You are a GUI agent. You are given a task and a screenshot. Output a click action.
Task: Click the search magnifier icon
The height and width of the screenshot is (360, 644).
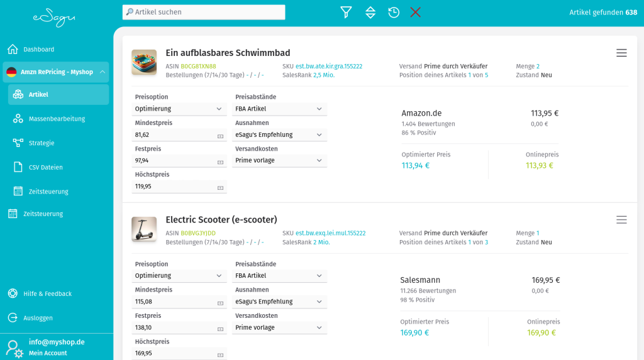[x=130, y=12]
